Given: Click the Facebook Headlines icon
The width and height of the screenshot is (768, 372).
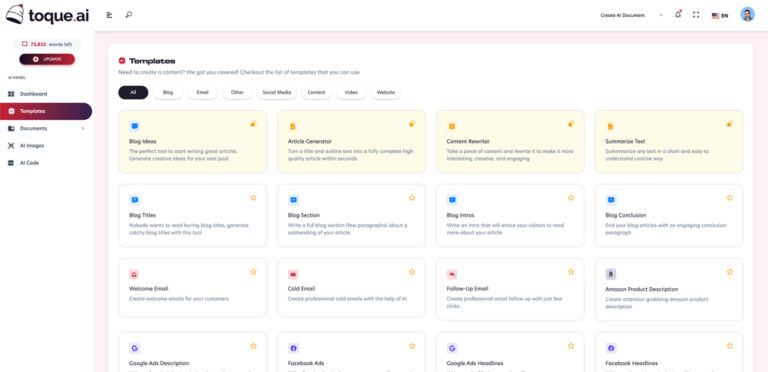Looking at the screenshot, I should click(x=611, y=349).
